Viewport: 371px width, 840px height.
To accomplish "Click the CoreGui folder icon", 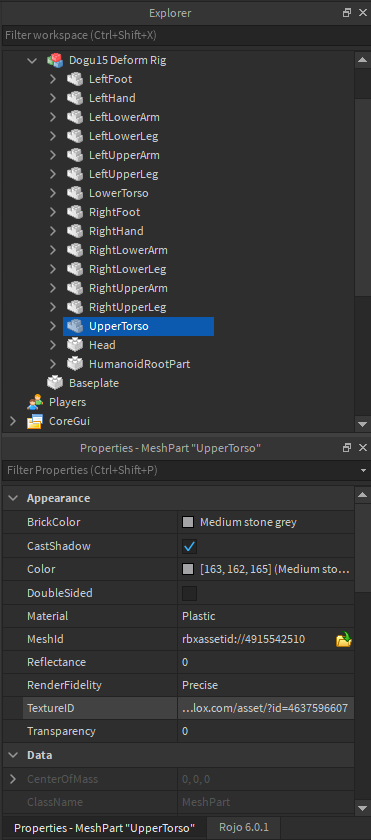I will click(35, 421).
